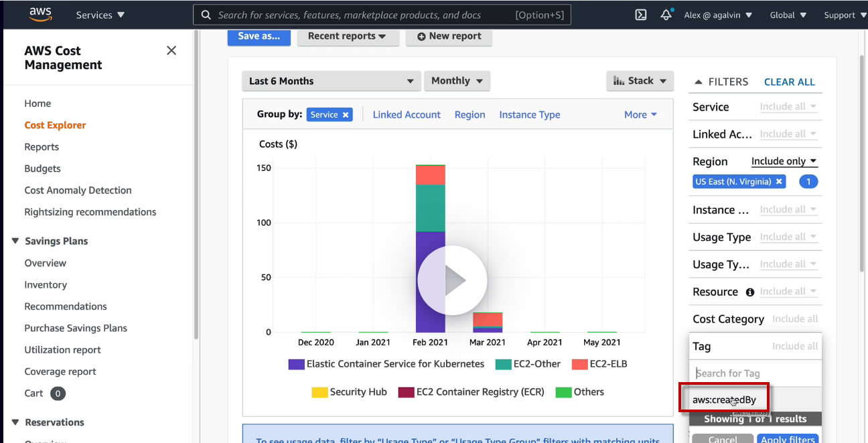Open the Stack chart type dropdown

[x=640, y=81]
